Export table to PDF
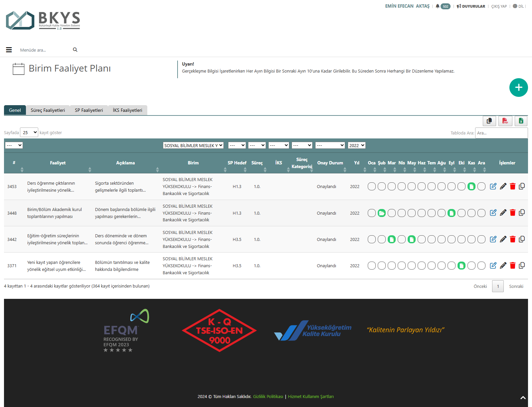Image resolution: width=532 pixels, height=407 pixels. (505, 121)
